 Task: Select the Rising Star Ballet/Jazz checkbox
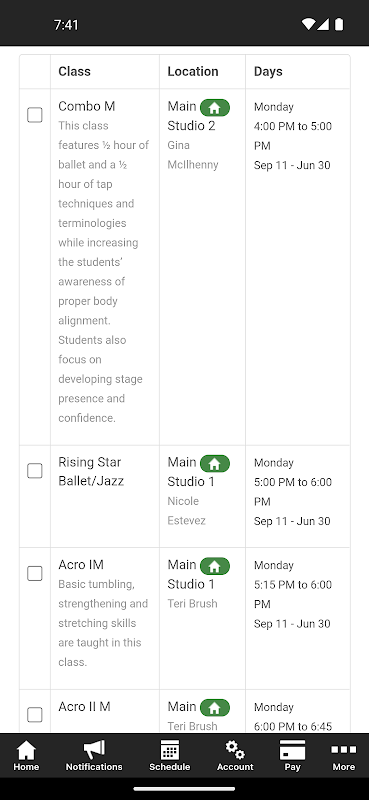pyautogui.click(x=35, y=470)
